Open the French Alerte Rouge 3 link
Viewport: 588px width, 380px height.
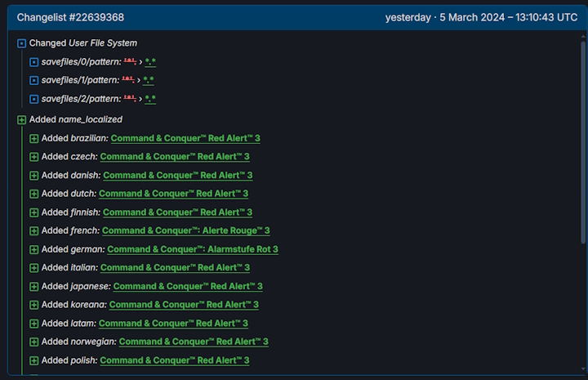(x=185, y=230)
